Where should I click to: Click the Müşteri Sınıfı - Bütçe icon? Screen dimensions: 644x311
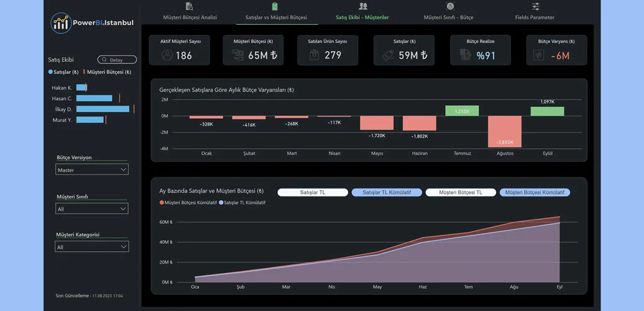tap(450, 6)
